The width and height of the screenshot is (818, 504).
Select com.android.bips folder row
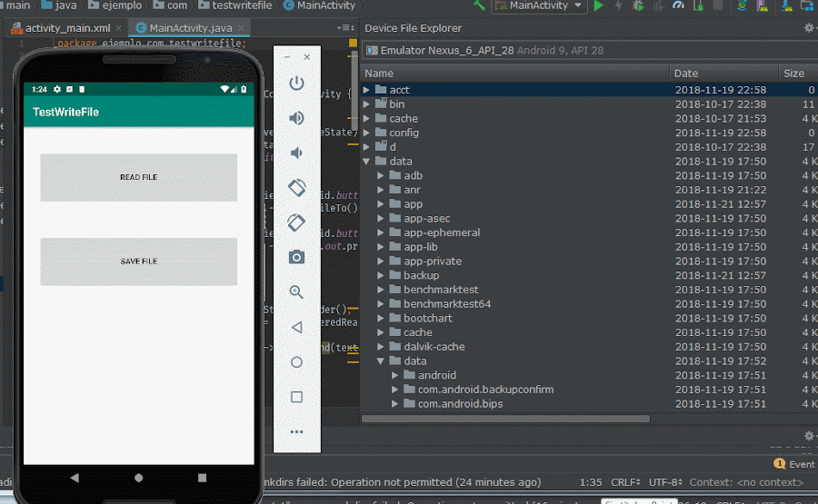(590, 403)
